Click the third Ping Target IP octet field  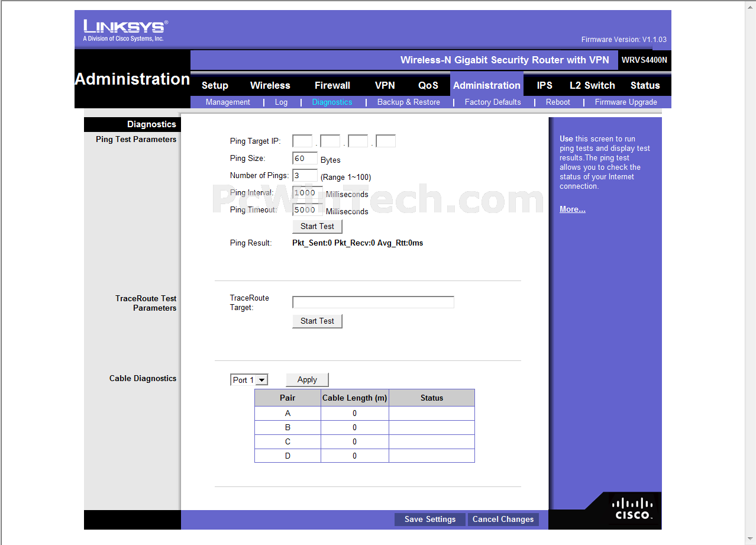[358, 141]
